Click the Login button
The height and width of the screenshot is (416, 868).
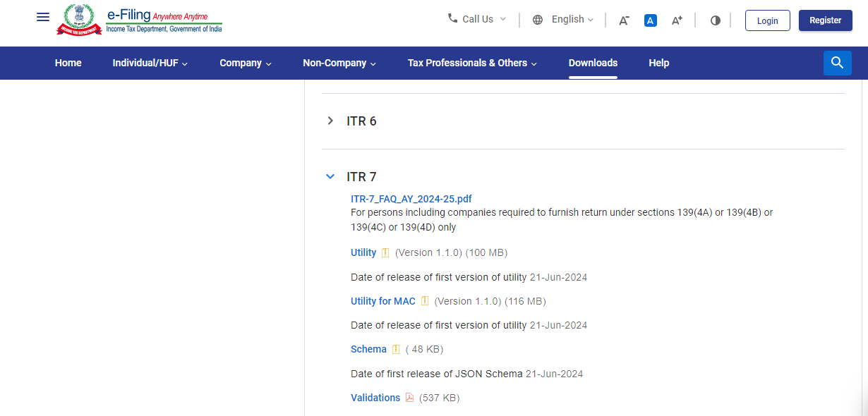coord(767,20)
